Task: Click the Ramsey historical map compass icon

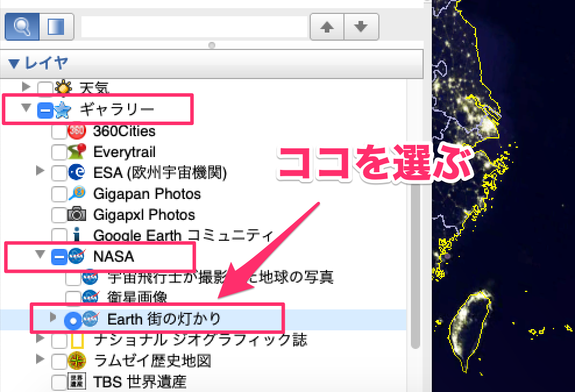Action: (77, 361)
